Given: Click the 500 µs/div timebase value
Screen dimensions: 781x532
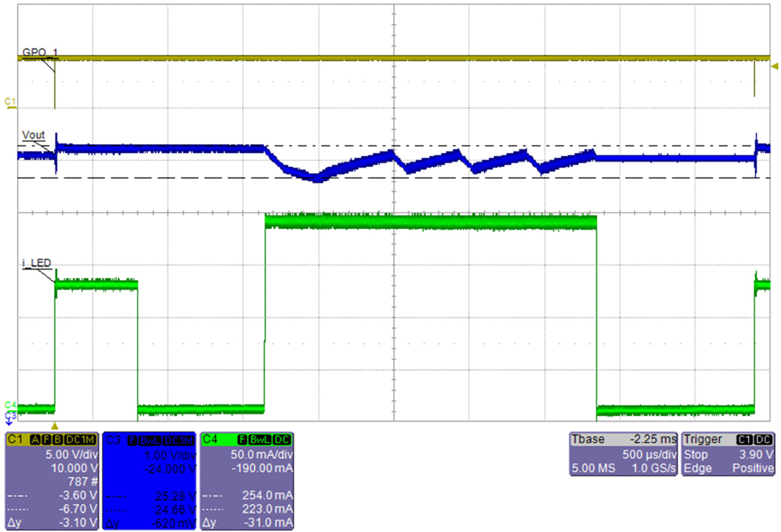Looking at the screenshot, I should click(x=649, y=454).
